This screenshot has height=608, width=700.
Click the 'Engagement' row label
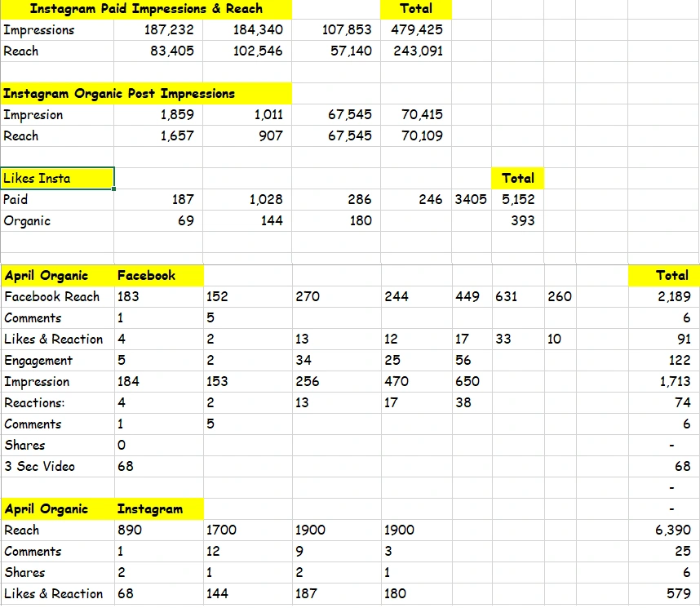(x=58, y=360)
